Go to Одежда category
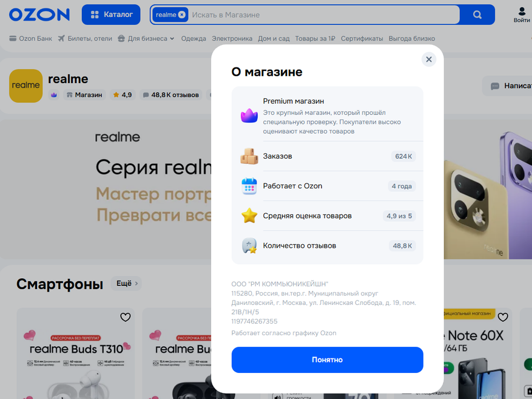 coord(194,38)
